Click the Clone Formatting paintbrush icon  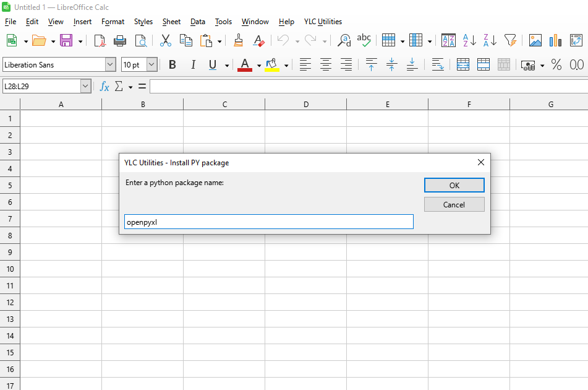[239, 41]
